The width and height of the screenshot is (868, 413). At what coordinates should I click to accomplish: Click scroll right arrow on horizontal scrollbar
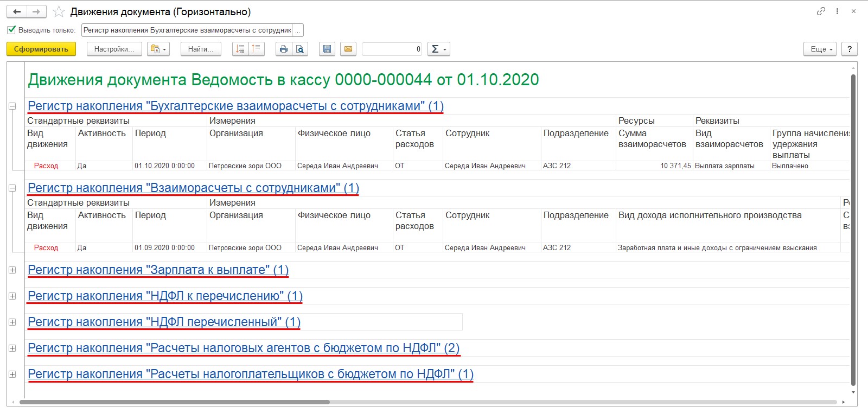[844, 402]
